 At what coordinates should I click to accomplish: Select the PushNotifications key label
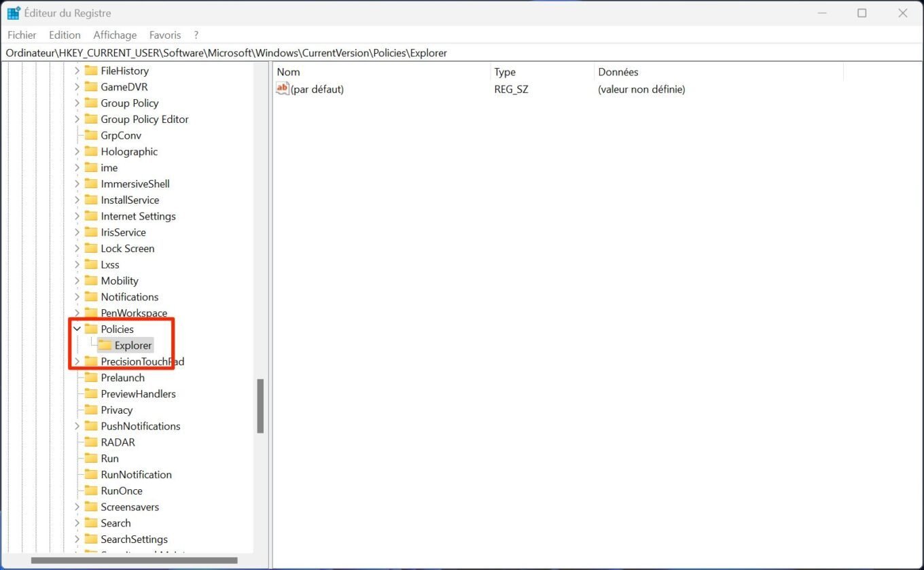click(141, 426)
